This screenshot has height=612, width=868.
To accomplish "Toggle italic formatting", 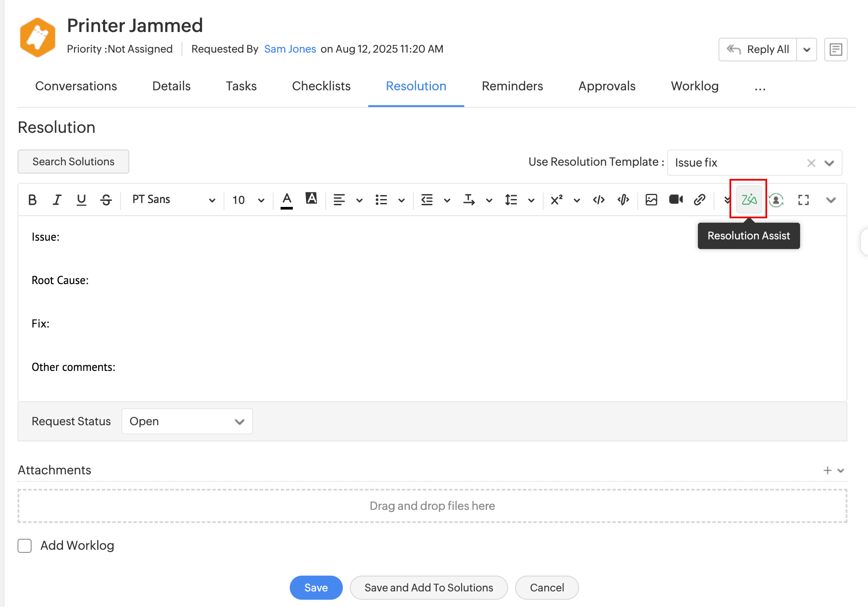I will tap(57, 200).
